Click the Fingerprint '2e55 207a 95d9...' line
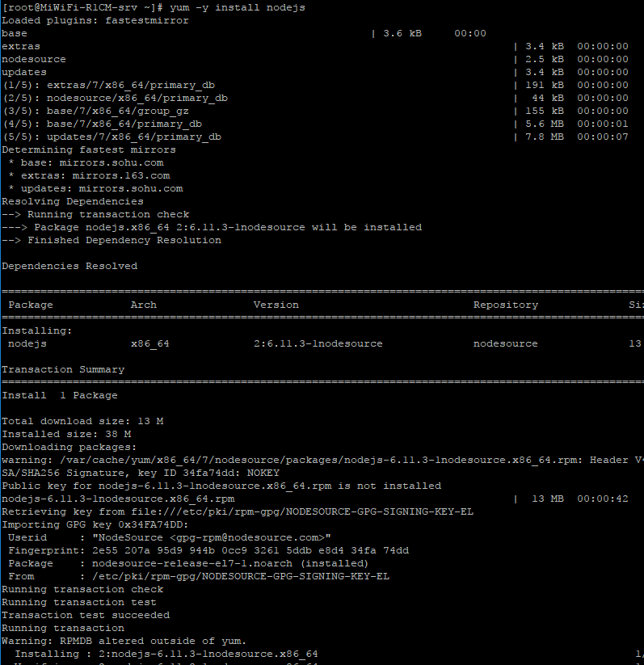Image resolution: width=644 pixels, height=665 pixels. point(208,551)
